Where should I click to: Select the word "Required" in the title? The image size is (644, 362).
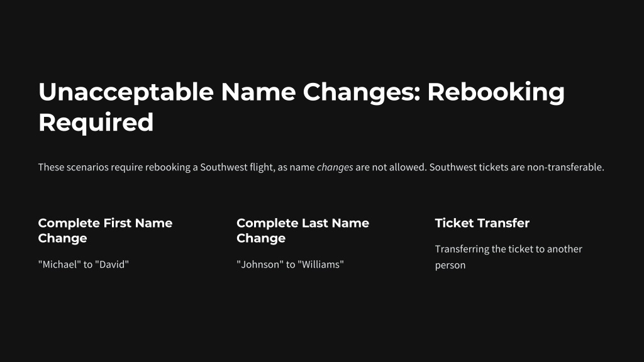[96, 123]
